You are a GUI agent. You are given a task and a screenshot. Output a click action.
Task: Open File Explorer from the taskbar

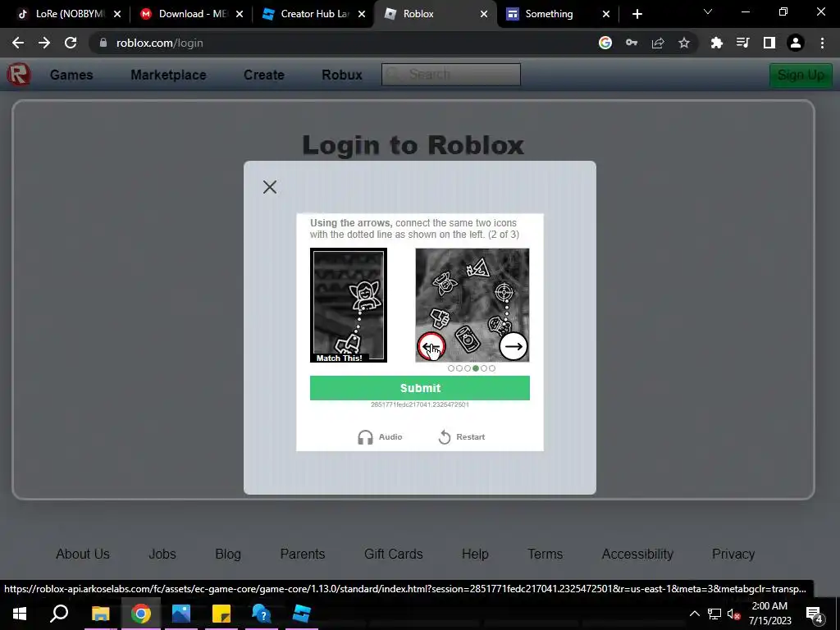click(x=100, y=614)
